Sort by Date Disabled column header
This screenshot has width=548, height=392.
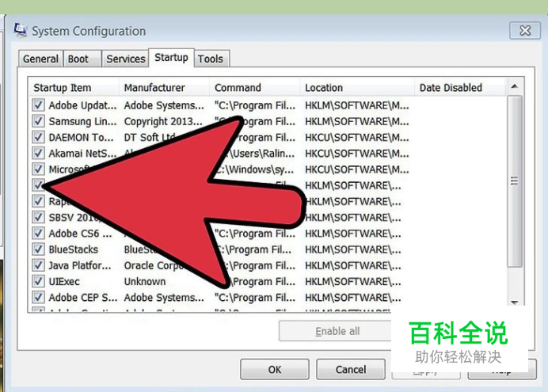[x=460, y=87]
